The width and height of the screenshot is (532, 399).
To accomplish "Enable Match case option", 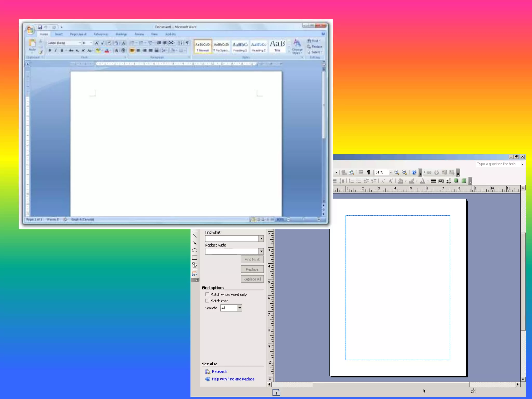I will pos(207,301).
